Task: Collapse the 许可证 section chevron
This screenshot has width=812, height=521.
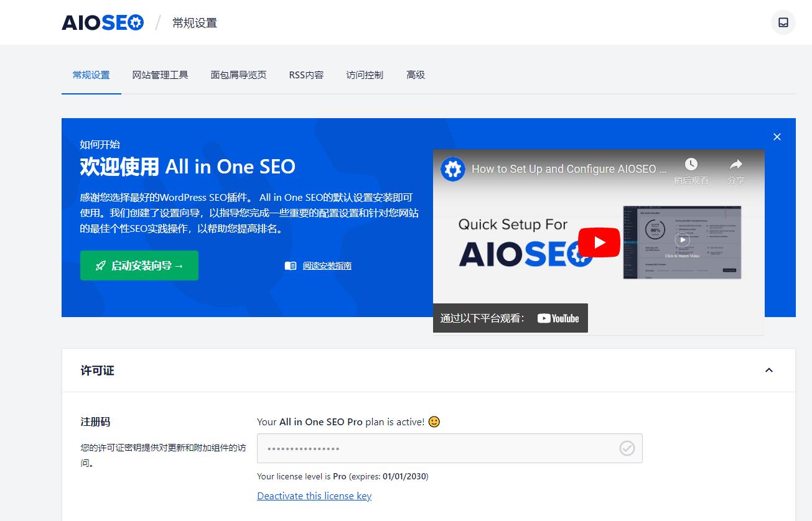Action: [768, 371]
